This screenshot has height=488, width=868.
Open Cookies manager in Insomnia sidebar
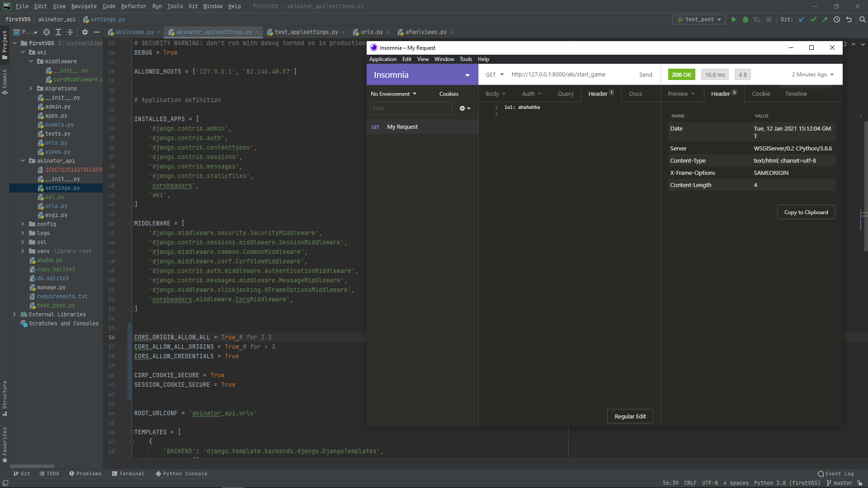click(448, 94)
